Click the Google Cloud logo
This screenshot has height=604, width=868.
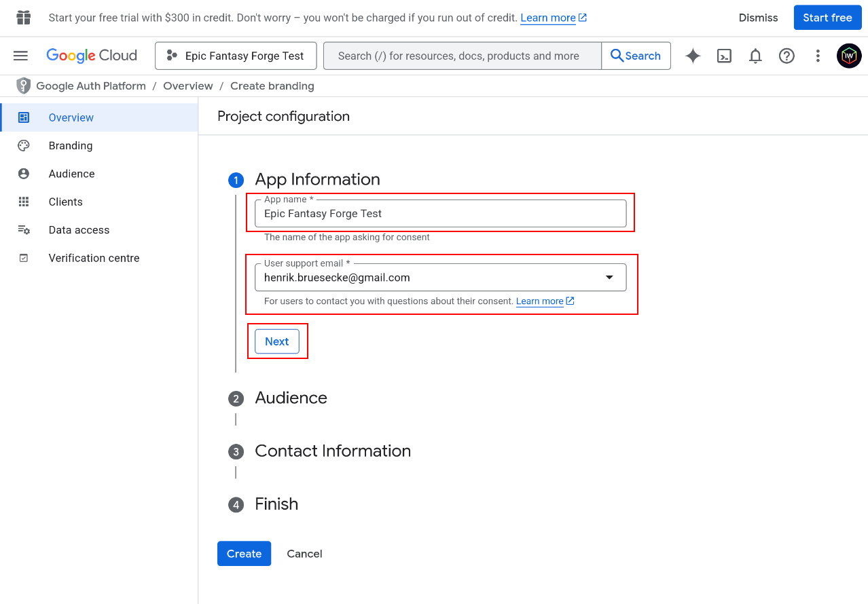(x=92, y=55)
